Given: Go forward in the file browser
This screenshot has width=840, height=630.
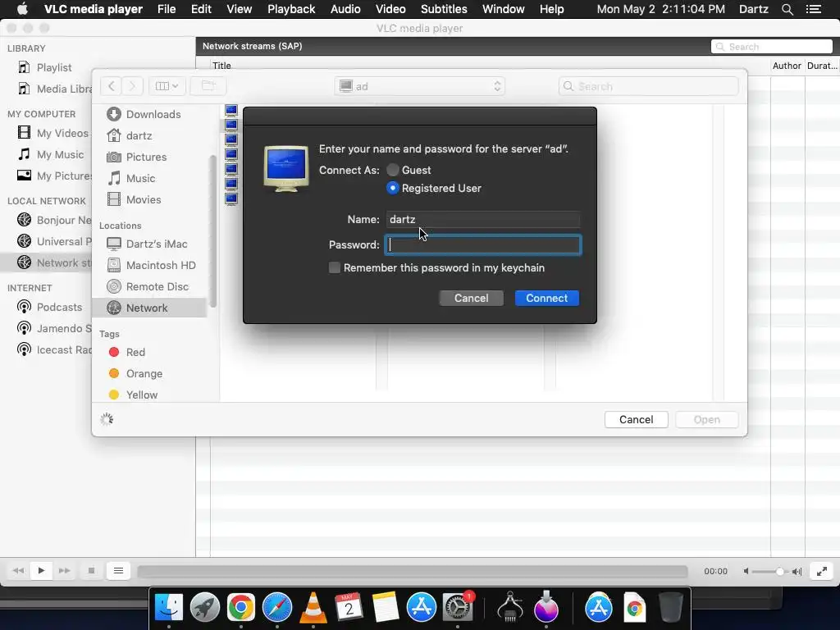Looking at the screenshot, I should [132, 85].
